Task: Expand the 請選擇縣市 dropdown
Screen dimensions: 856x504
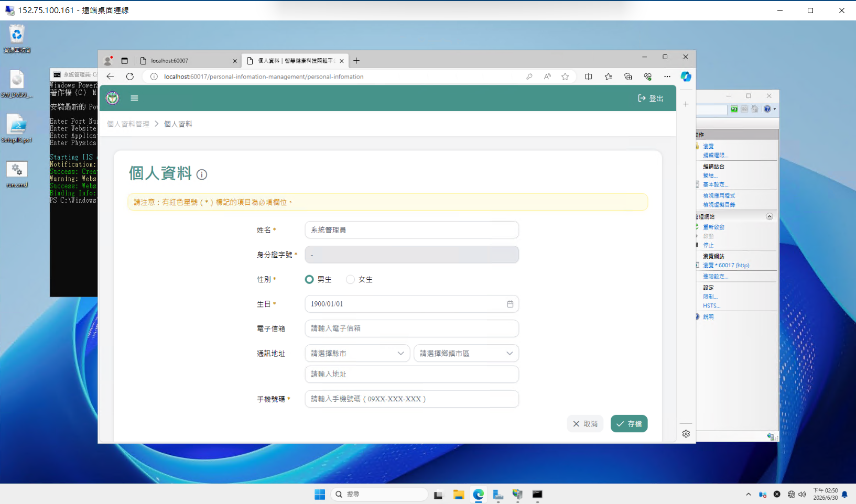Action: coord(357,354)
